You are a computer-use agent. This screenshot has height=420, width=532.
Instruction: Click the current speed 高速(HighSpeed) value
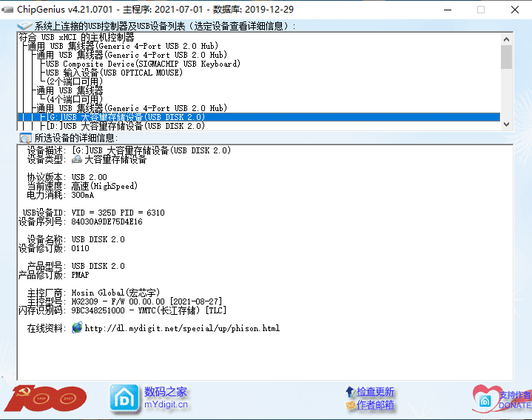point(104,186)
